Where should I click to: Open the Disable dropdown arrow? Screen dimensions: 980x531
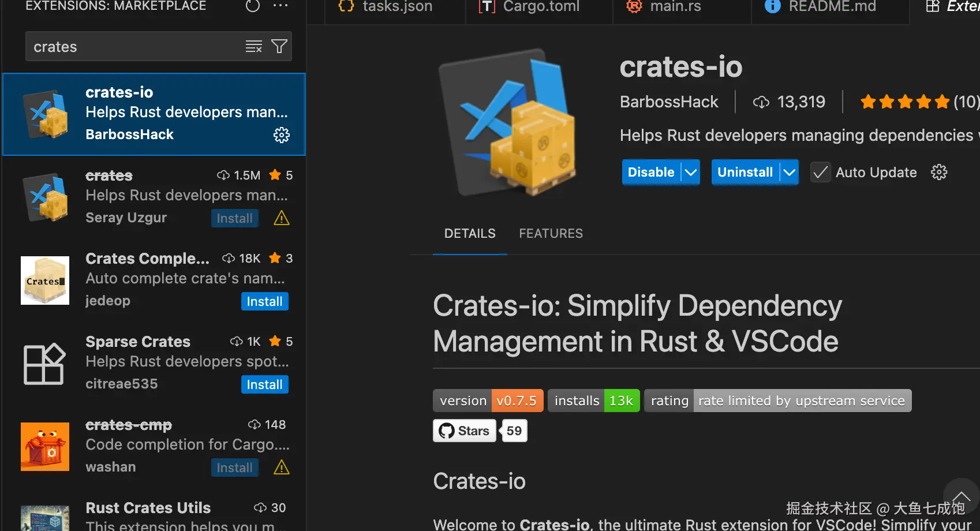pyautogui.click(x=690, y=172)
